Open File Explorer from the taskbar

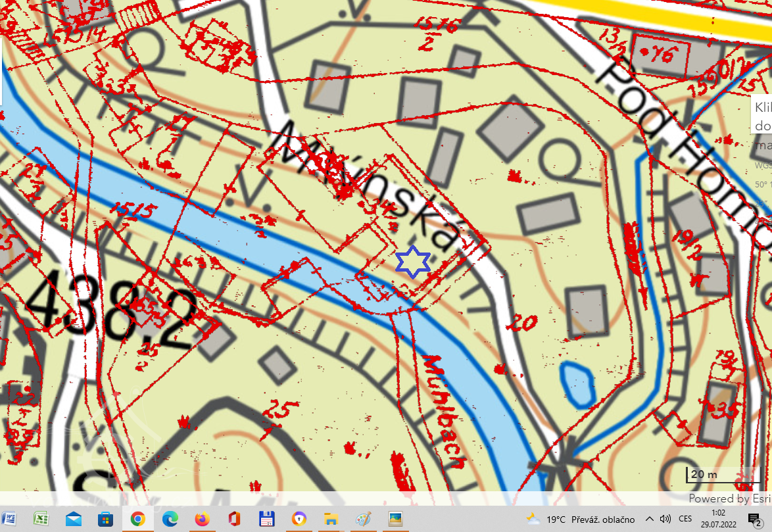tap(331, 519)
